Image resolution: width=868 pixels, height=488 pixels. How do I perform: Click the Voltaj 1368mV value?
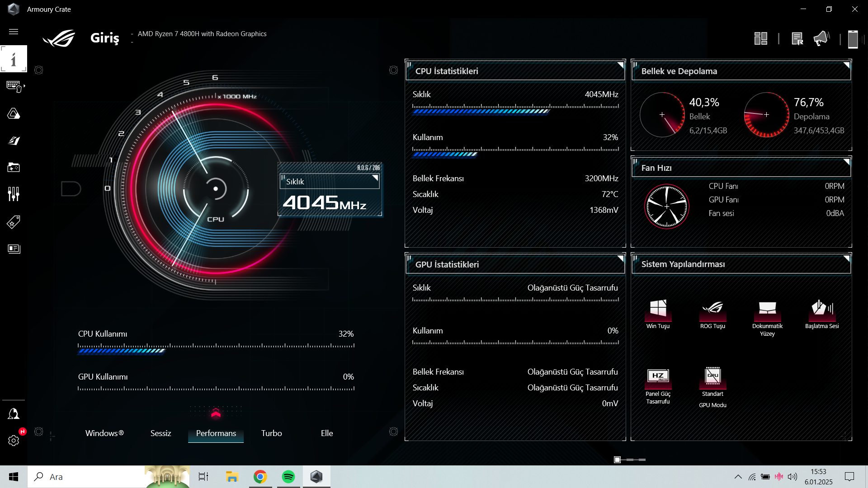pos(604,210)
